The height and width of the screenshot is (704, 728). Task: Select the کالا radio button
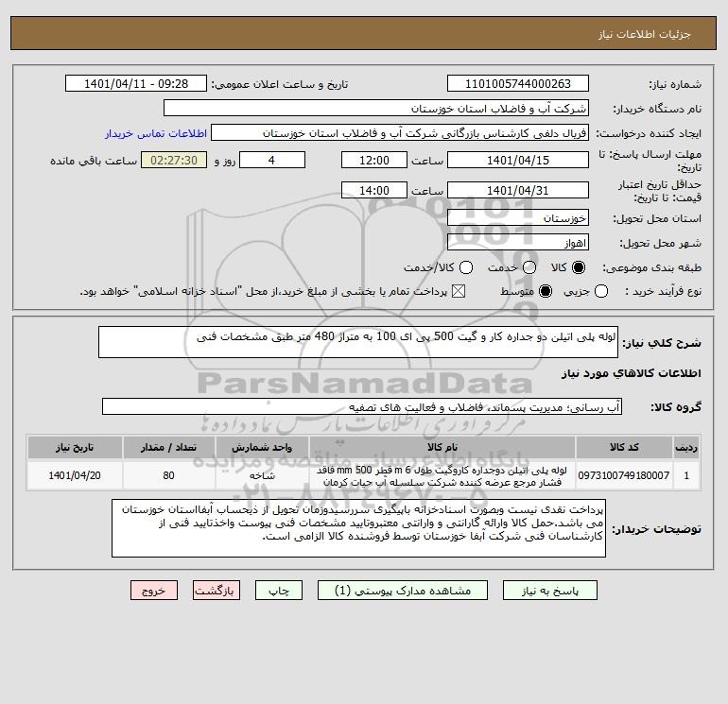tap(579, 267)
